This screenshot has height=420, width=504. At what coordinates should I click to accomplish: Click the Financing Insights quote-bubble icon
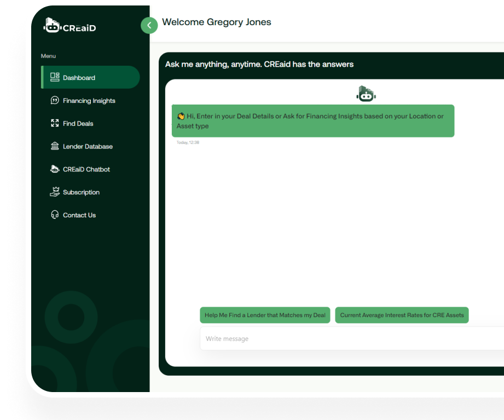55,100
